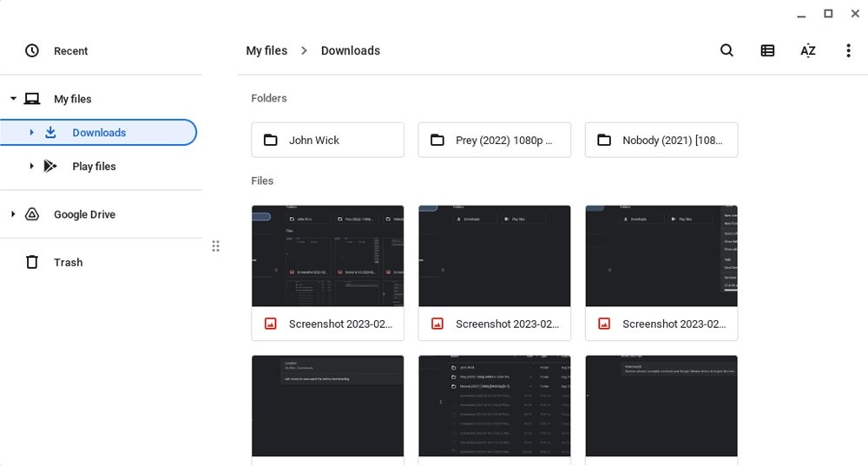Open the Prey (2022) 1080p folder
This screenshot has height=465, width=868.
click(x=495, y=140)
